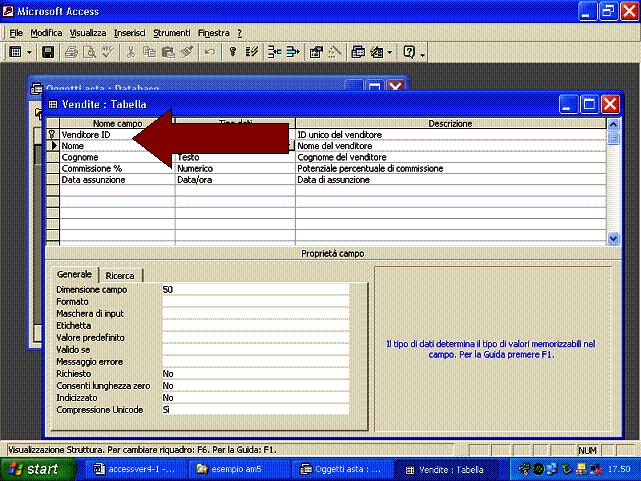
Task: Click the New Object toolbar icon
Action: tap(377, 52)
